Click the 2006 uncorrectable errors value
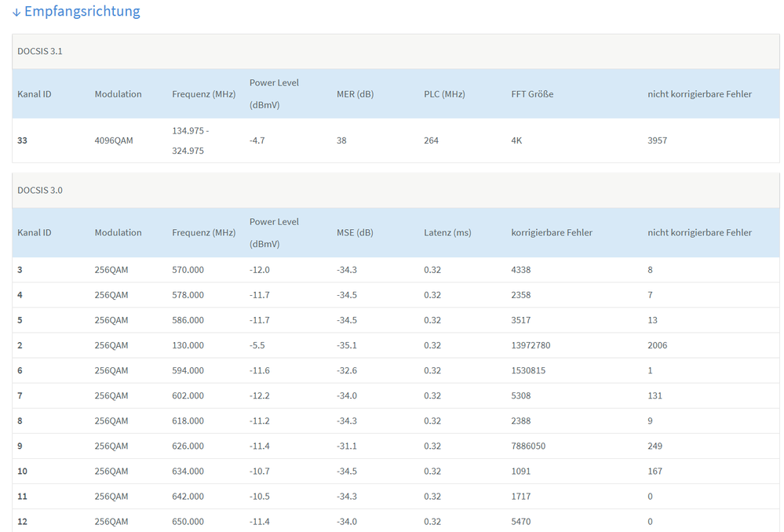 [657, 345]
